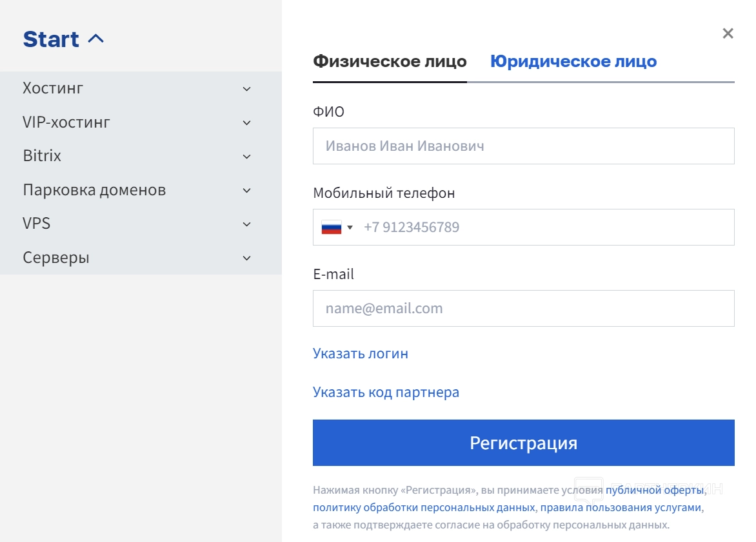
Task: Close the registration form with X icon
Action: click(x=728, y=34)
